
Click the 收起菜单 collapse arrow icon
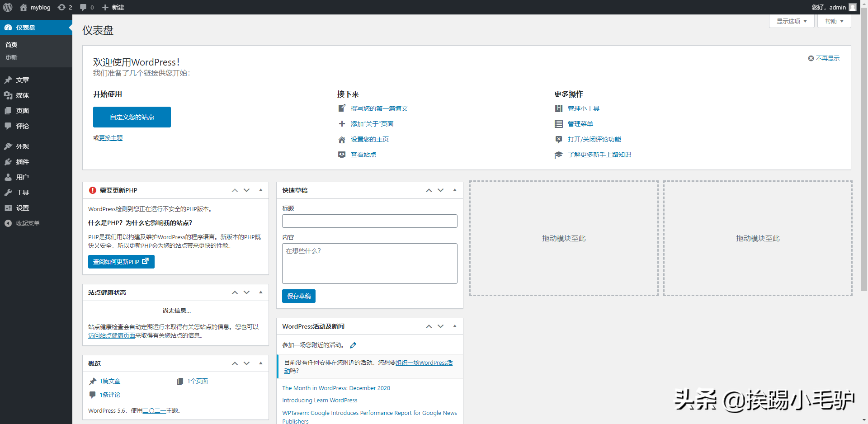click(x=8, y=223)
